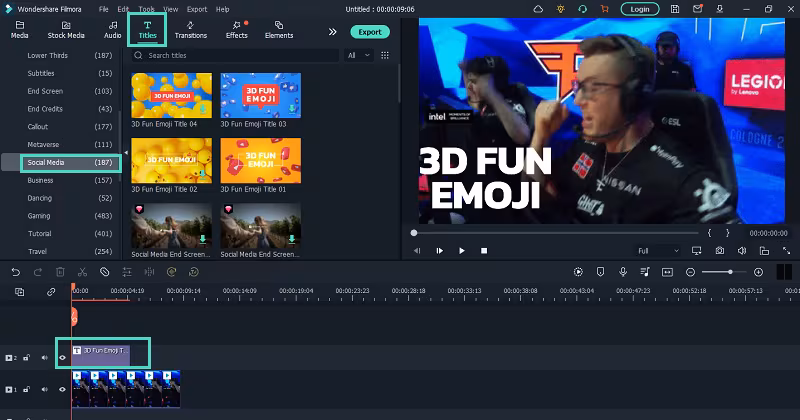This screenshot has width=800, height=420.
Task: Click the Stop button in preview
Action: [484, 251]
